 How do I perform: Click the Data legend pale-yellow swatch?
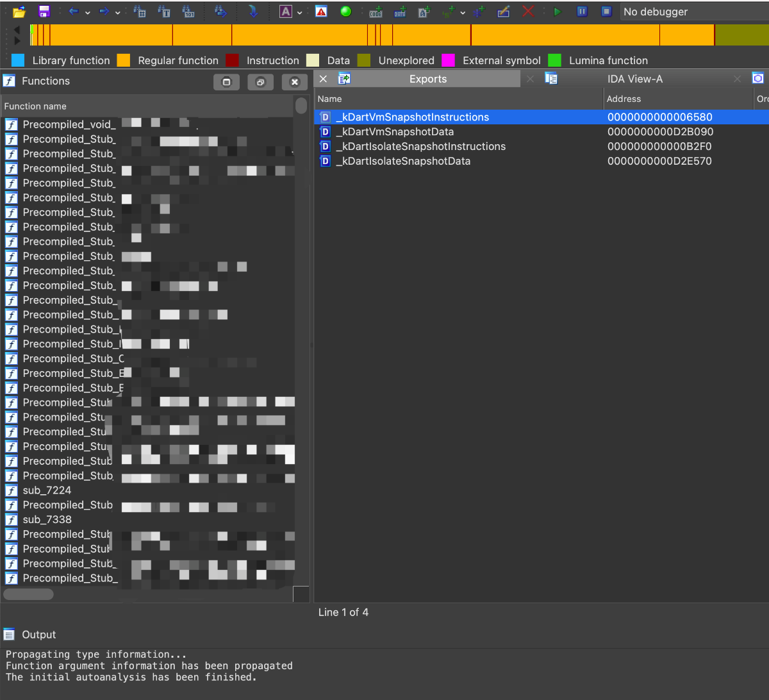pos(313,60)
